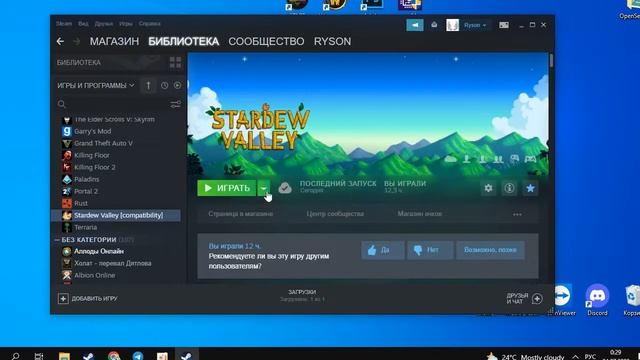Open Магазин очков link
The image size is (640, 360).
coord(420,214)
